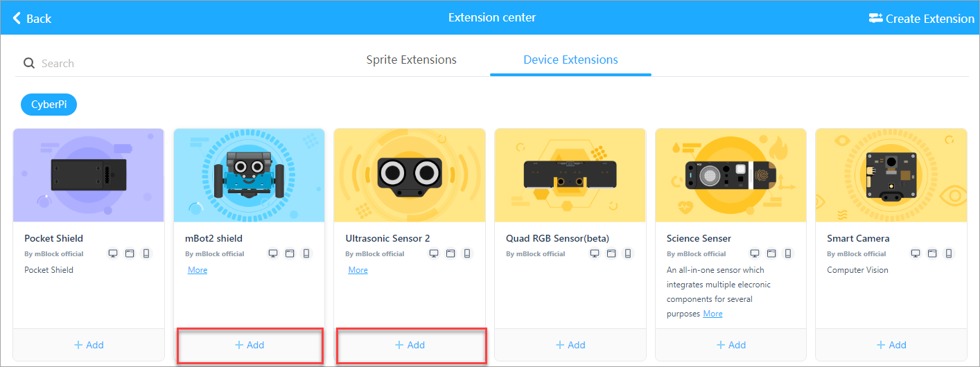Click the Create Extension icon

click(875, 18)
